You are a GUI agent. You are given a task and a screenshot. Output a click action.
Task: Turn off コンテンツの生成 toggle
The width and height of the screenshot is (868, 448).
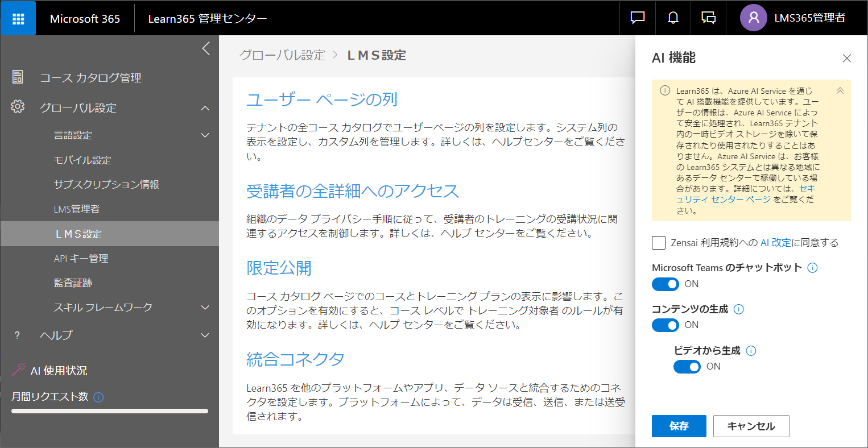pos(666,325)
